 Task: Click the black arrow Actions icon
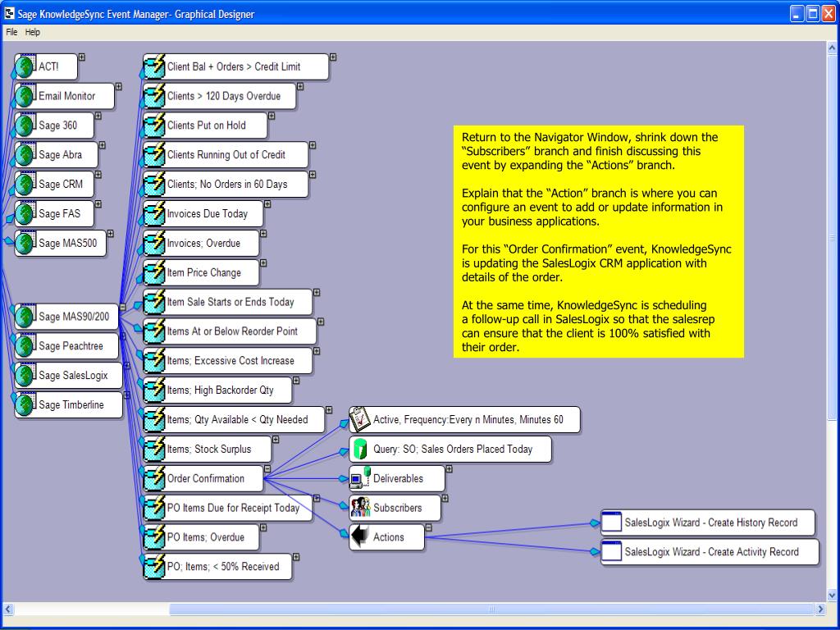360,536
